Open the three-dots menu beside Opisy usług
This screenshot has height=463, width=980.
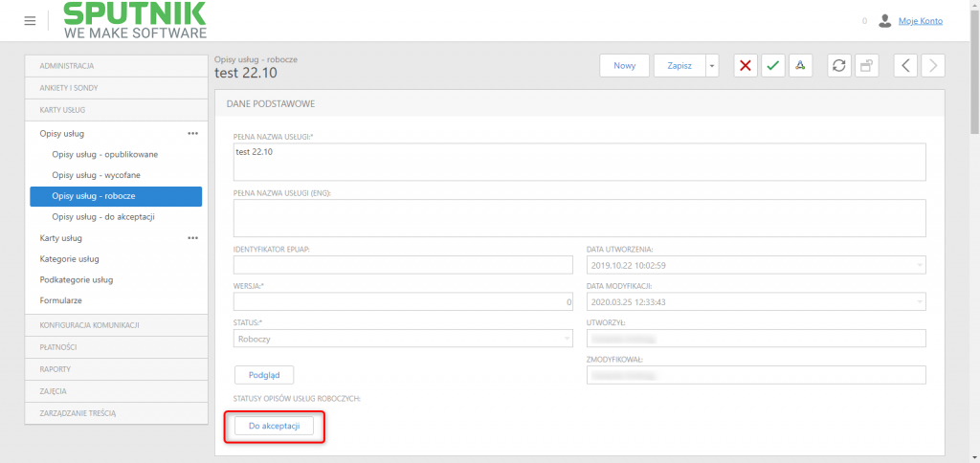point(193,133)
